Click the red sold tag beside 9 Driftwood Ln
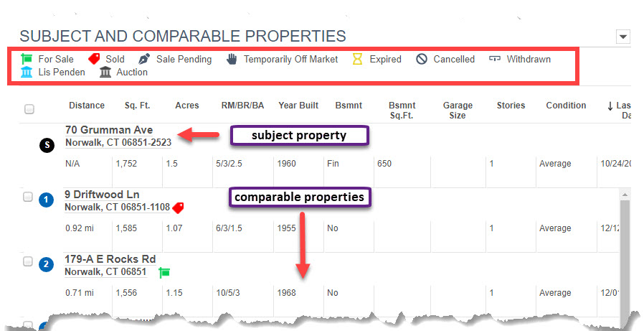The width and height of the screenshot is (644, 331). 178,208
